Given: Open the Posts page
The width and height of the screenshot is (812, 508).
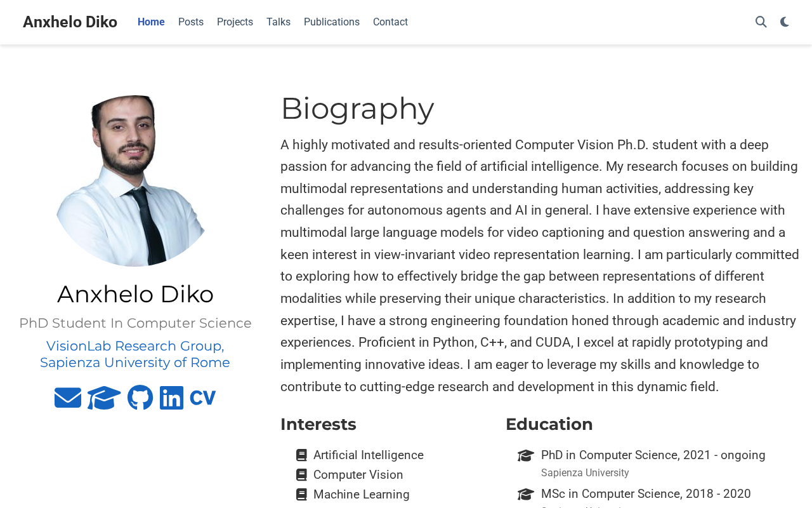Looking at the screenshot, I should click(x=191, y=22).
